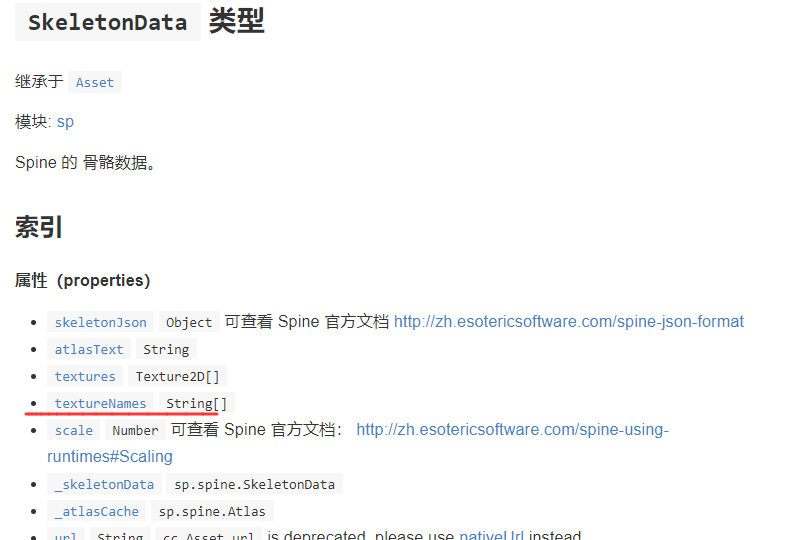Image resolution: width=786 pixels, height=540 pixels.
Task: Click the '继承于' label text
Action: 39,81
